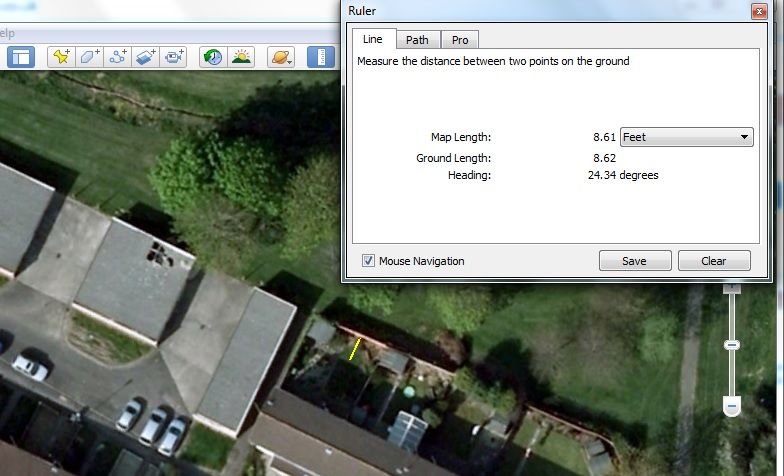Add an image overlay from the toolbar
Viewport: 784px width, 476px height.
point(146,57)
